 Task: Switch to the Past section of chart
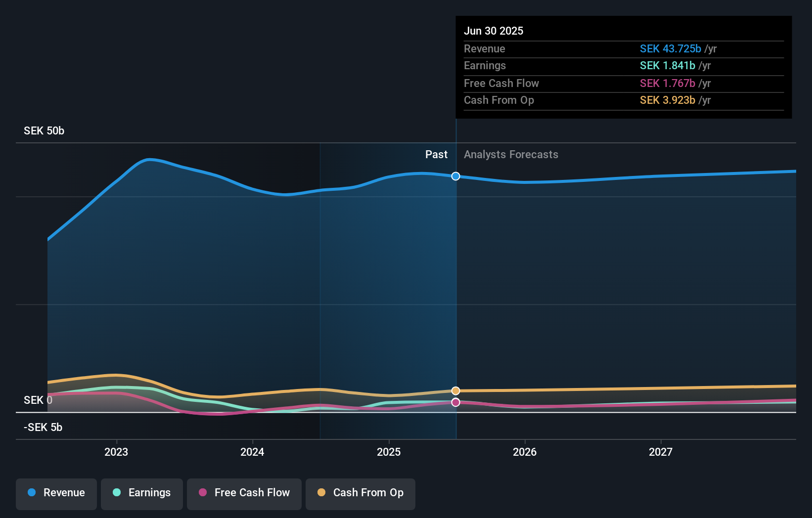click(436, 154)
